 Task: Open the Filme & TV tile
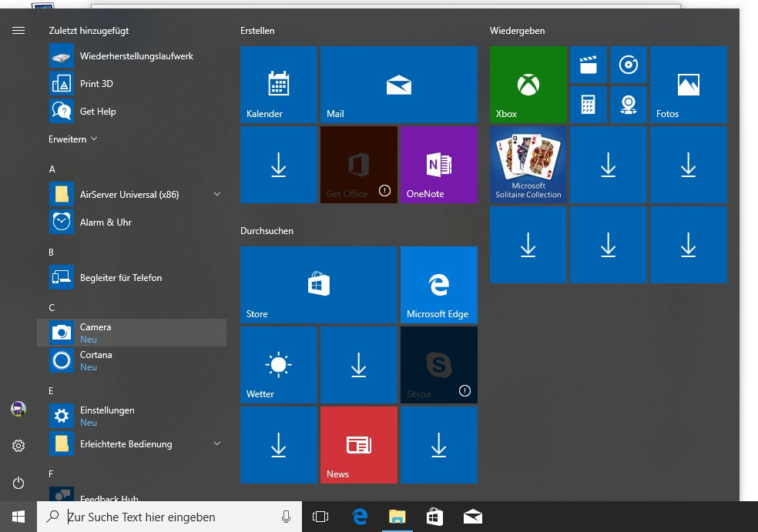click(x=588, y=65)
